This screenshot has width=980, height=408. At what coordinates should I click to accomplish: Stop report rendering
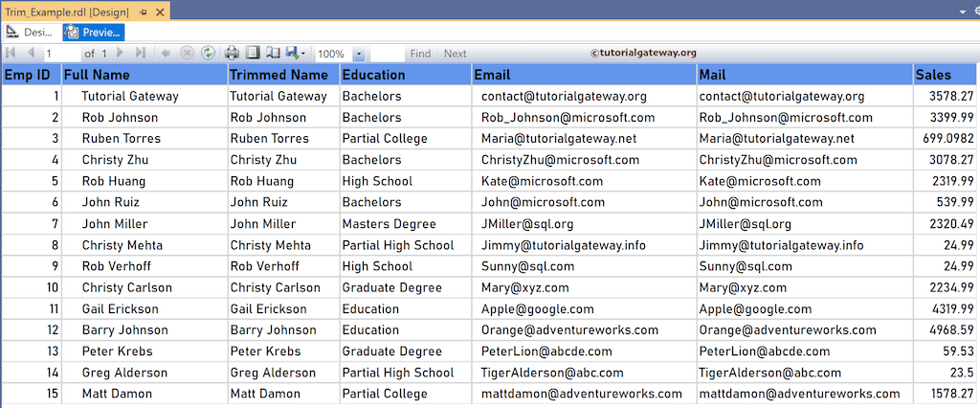[x=187, y=54]
